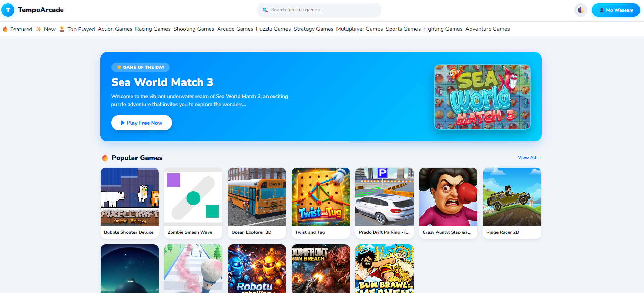Image resolution: width=644 pixels, height=293 pixels.
Task: Click the flame icon next to Featured
Action: [5, 29]
